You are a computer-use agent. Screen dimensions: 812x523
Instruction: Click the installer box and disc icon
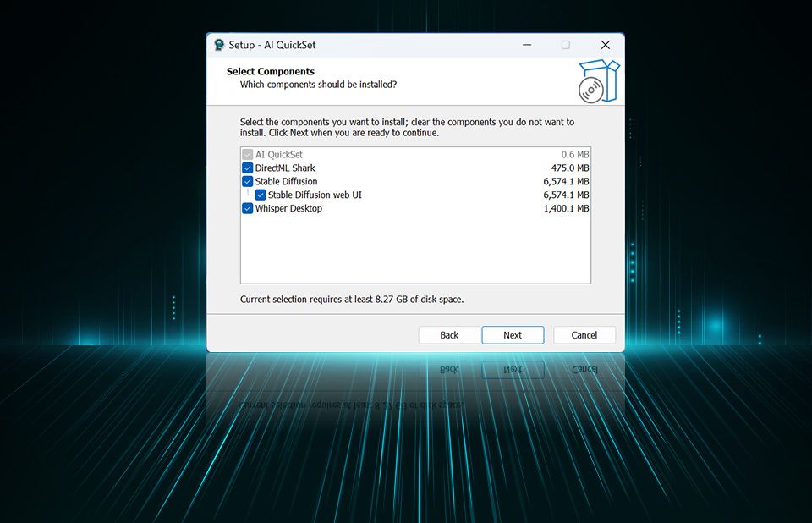click(598, 81)
